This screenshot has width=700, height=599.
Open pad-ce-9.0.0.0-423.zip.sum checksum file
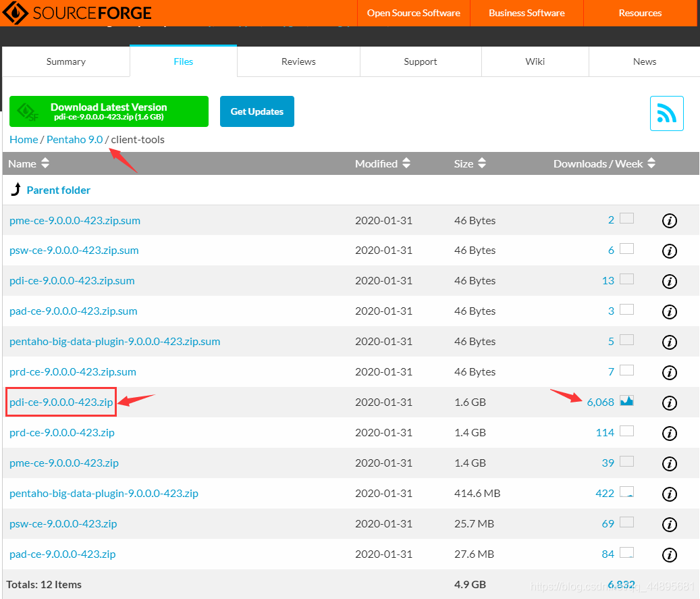(x=73, y=311)
